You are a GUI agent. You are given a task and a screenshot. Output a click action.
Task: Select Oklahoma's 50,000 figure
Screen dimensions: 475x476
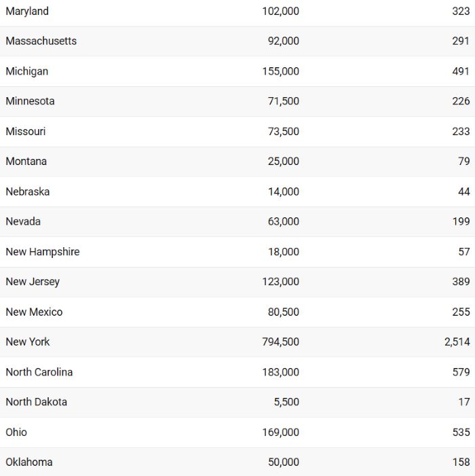click(283, 462)
